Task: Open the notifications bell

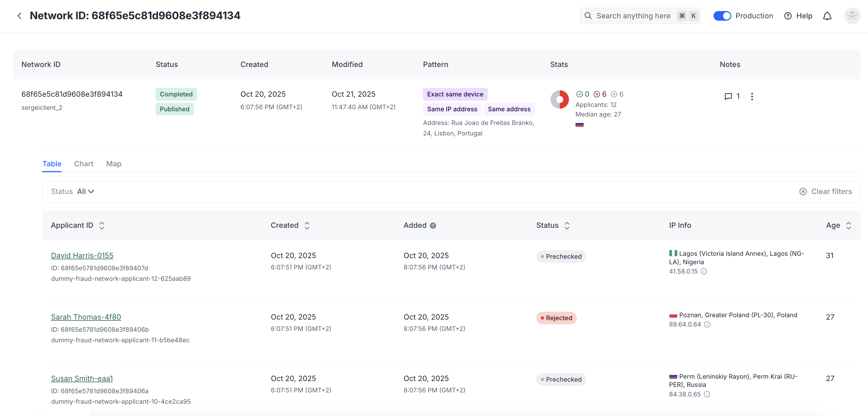Action: (x=827, y=16)
